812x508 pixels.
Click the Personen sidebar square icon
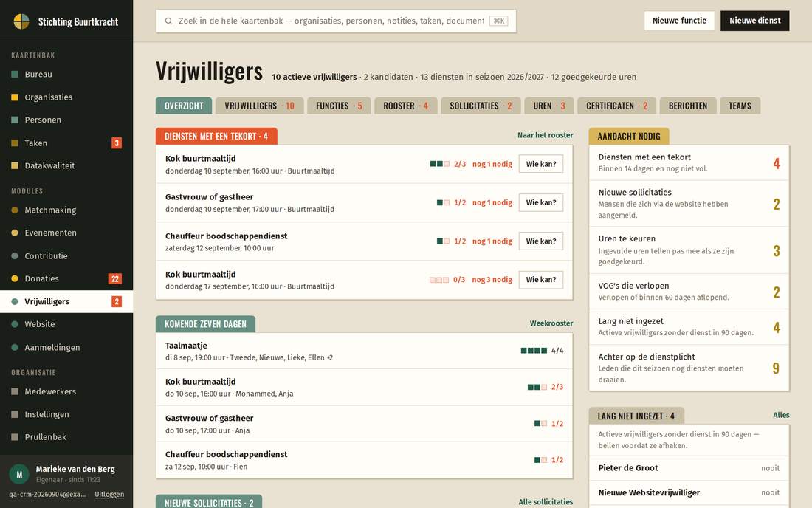click(x=15, y=120)
